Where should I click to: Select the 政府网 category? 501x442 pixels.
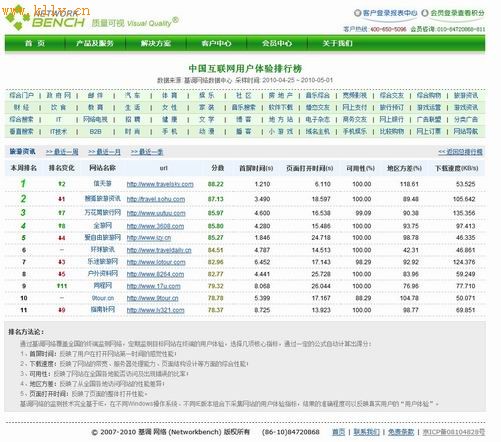59,96
